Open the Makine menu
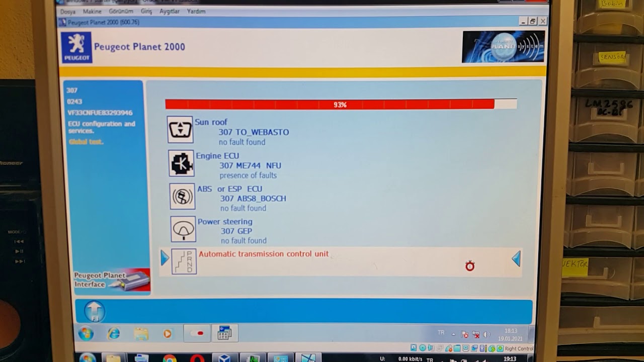 click(x=92, y=12)
